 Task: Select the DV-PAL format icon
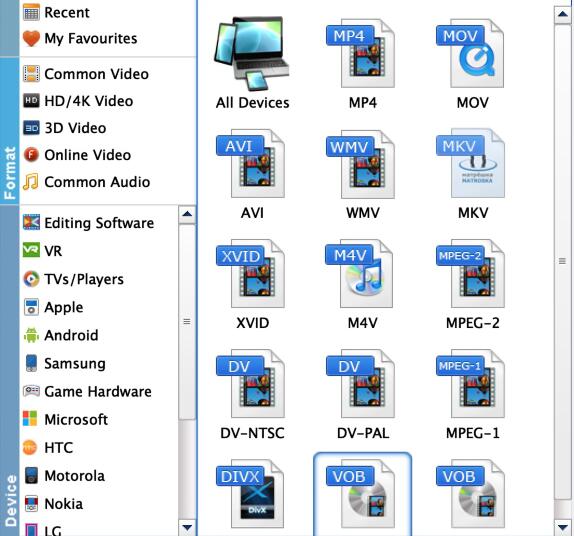pyautogui.click(x=362, y=384)
